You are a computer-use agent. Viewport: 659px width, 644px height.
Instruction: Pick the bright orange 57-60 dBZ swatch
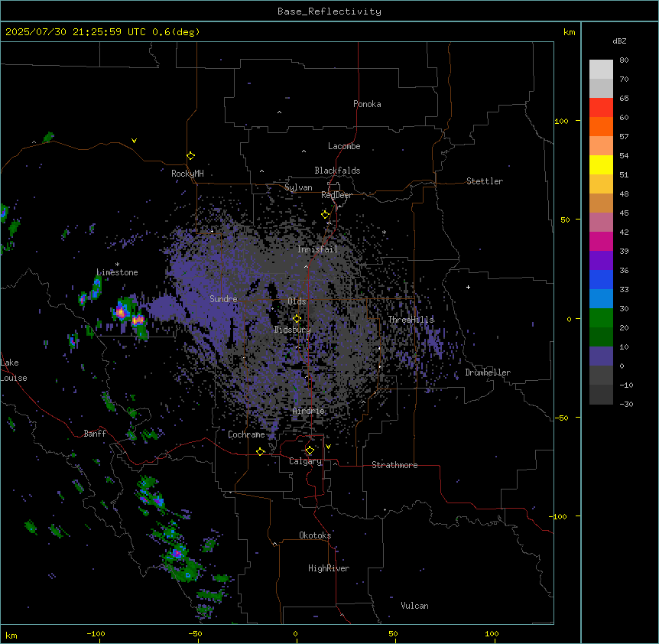[x=601, y=126]
